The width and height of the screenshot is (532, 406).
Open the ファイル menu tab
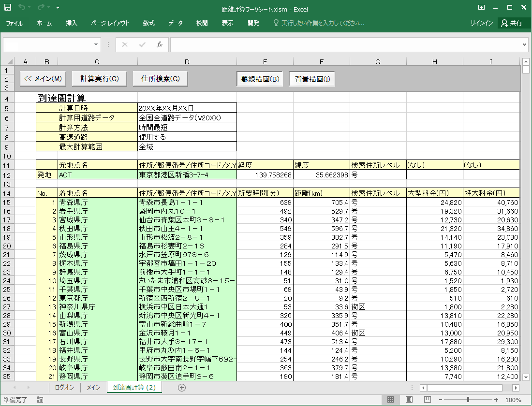(x=14, y=23)
